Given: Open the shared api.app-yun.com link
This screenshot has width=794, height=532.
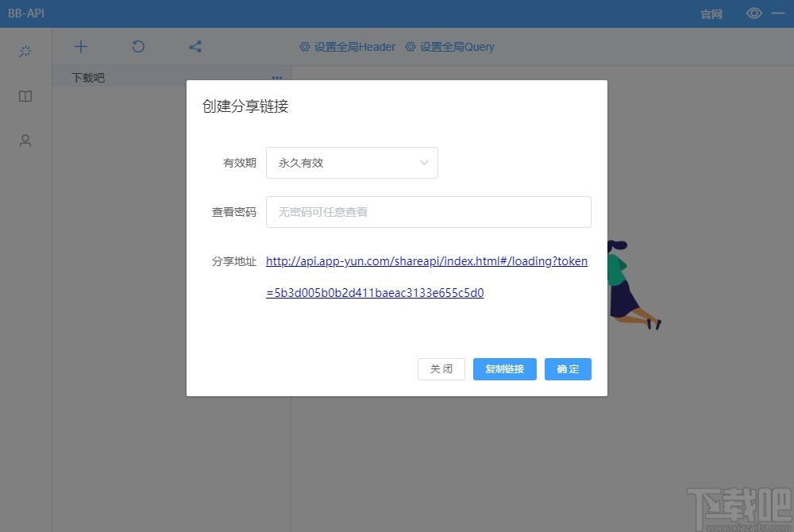Looking at the screenshot, I should pos(426,260).
